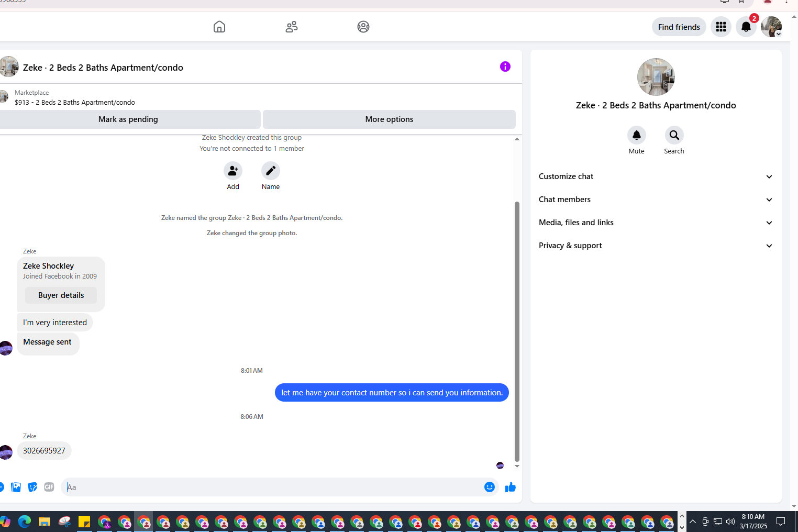Click the conversation scrollbar thumb
The image size is (798, 532).
[x=517, y=331]
